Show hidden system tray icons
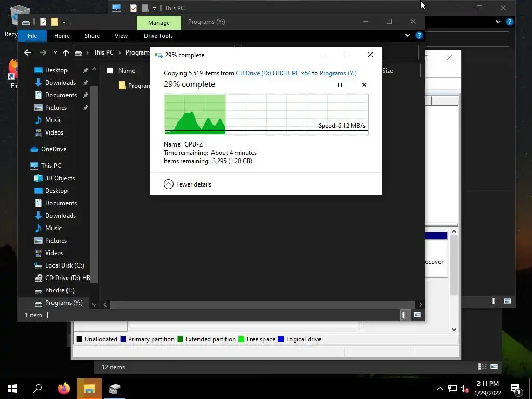Image resolution: width=532 pixels, height=399 pixels. coord(440,389)
